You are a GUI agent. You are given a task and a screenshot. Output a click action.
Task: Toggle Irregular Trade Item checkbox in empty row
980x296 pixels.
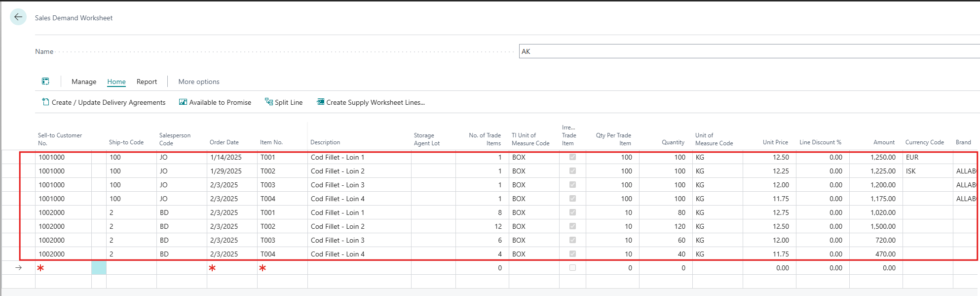[x=572, y=268]
